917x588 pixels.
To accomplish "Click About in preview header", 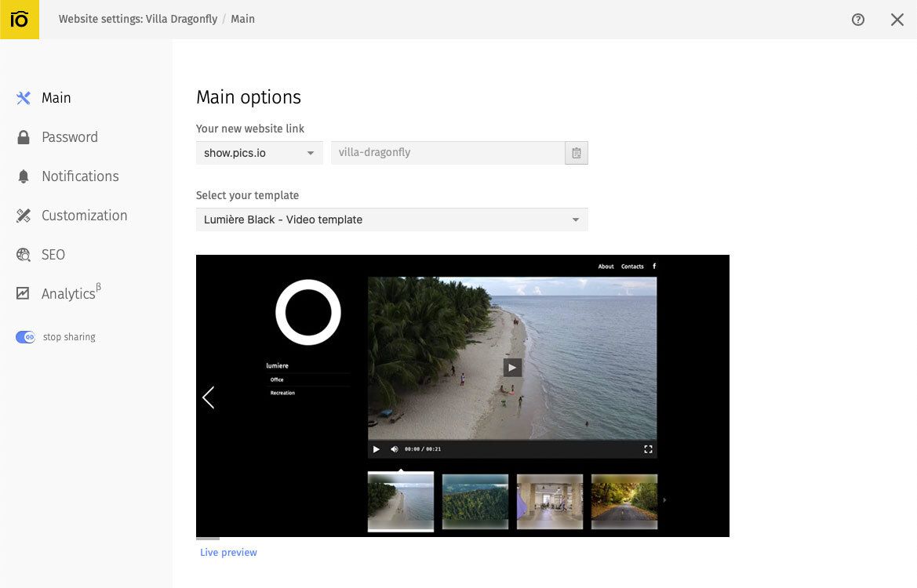I will click(x=606, y=267).
